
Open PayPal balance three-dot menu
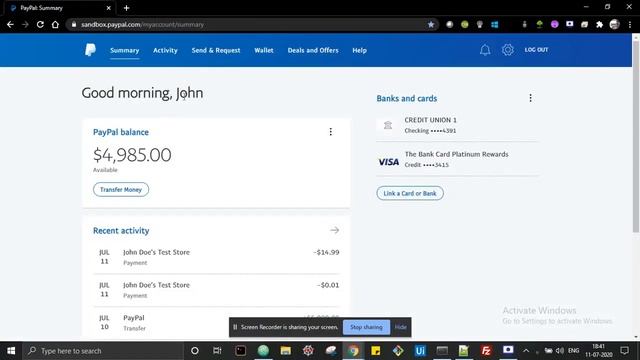click(x=331, y=132)
